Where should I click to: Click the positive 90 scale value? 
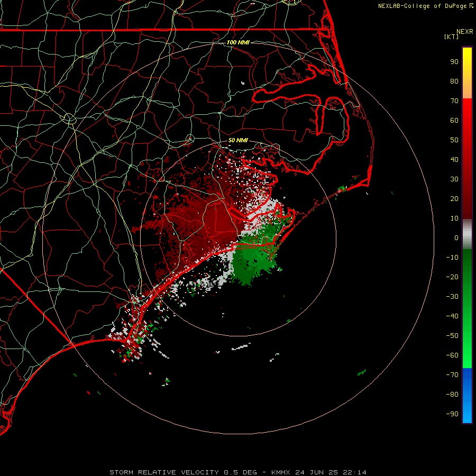454,62
